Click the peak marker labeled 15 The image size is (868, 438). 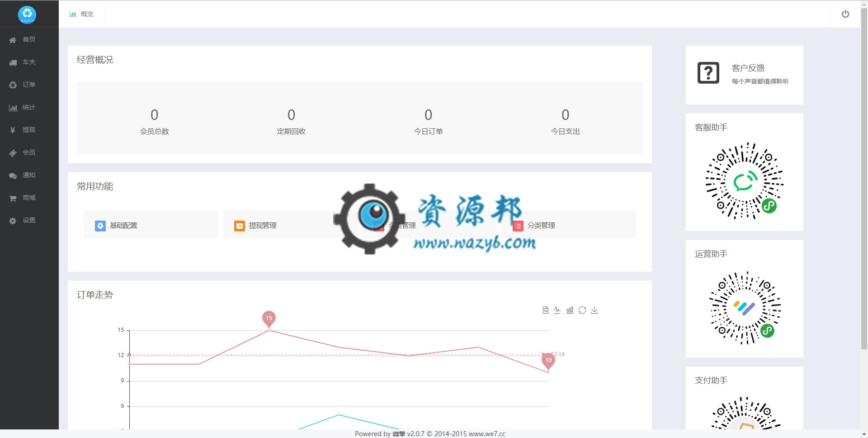[x=269, y=319]
